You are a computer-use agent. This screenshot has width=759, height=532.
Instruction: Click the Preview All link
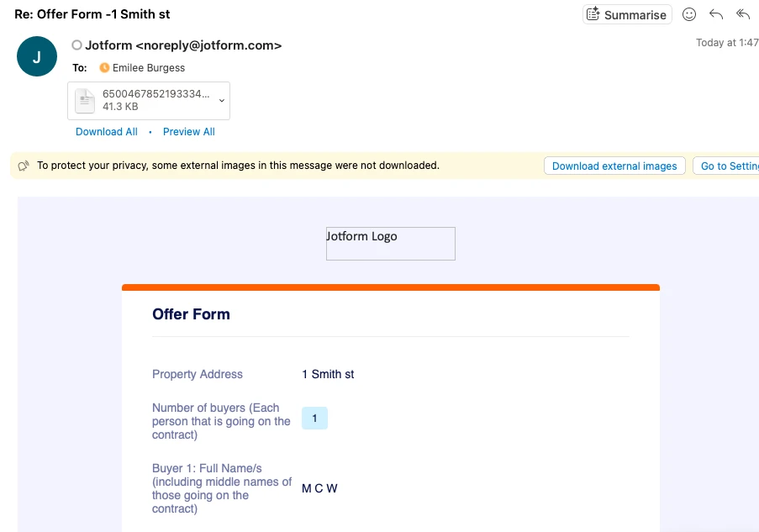[x=188, y=132]
